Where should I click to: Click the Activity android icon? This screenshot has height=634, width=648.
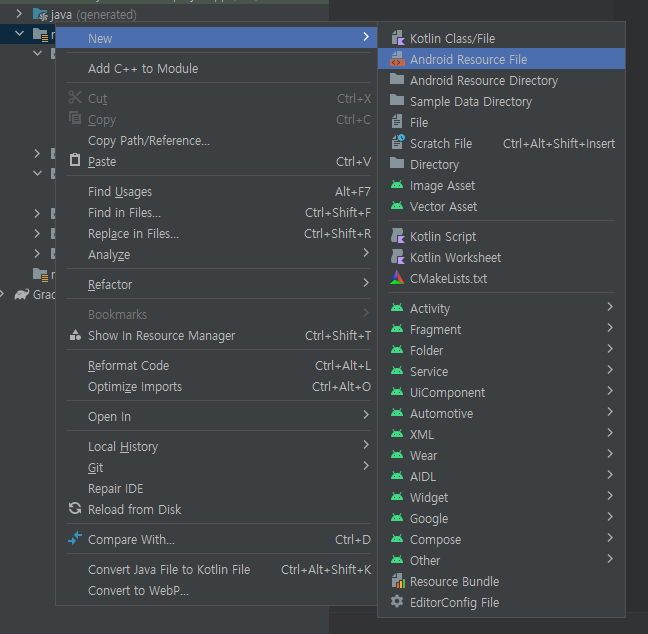(397, 308)
